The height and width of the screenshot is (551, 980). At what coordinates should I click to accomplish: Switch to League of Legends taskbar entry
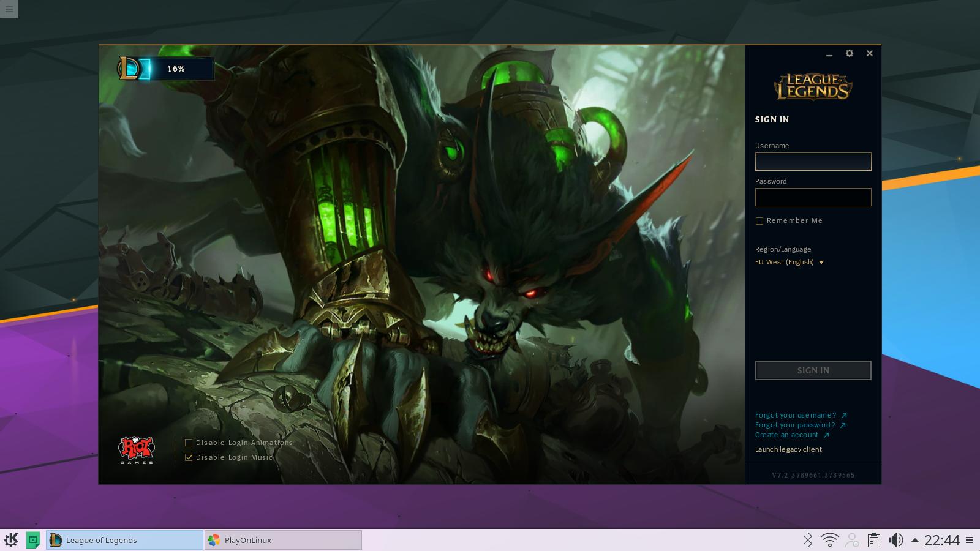(124, 540)
